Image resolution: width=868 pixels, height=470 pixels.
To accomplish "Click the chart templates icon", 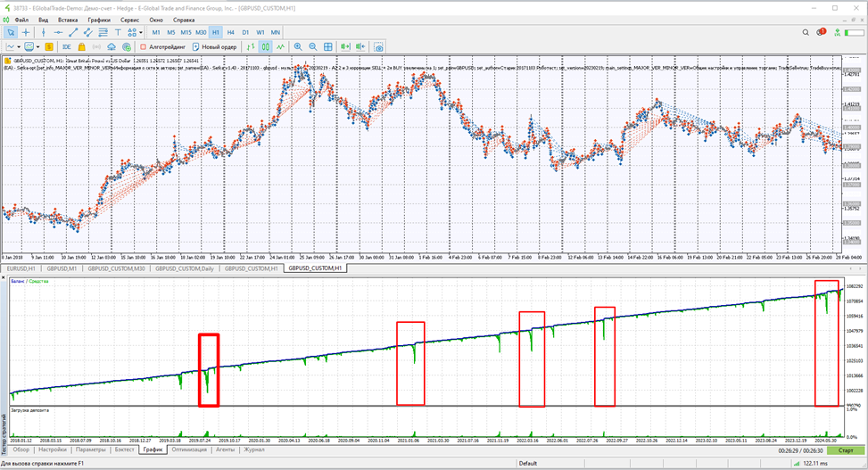I will coord(29,47).
